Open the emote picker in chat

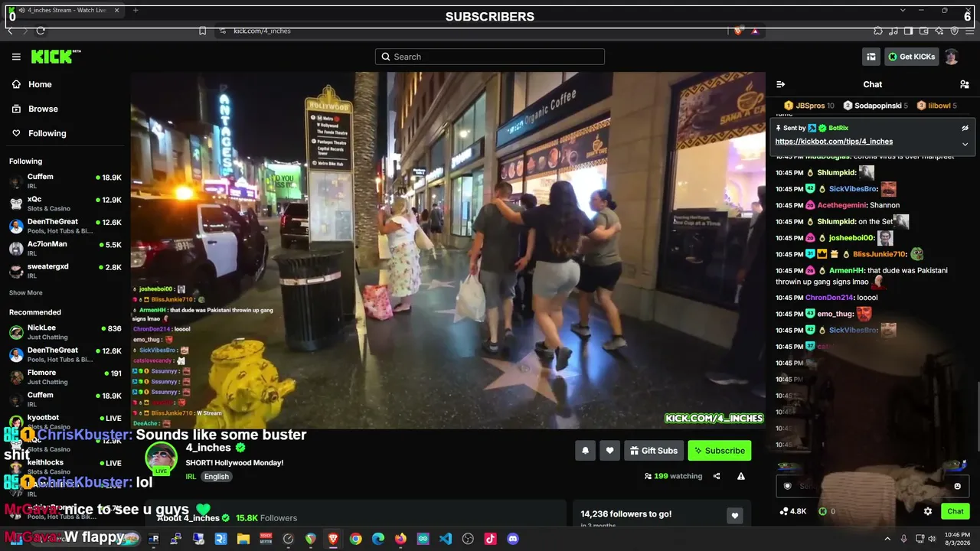(957, 486)
